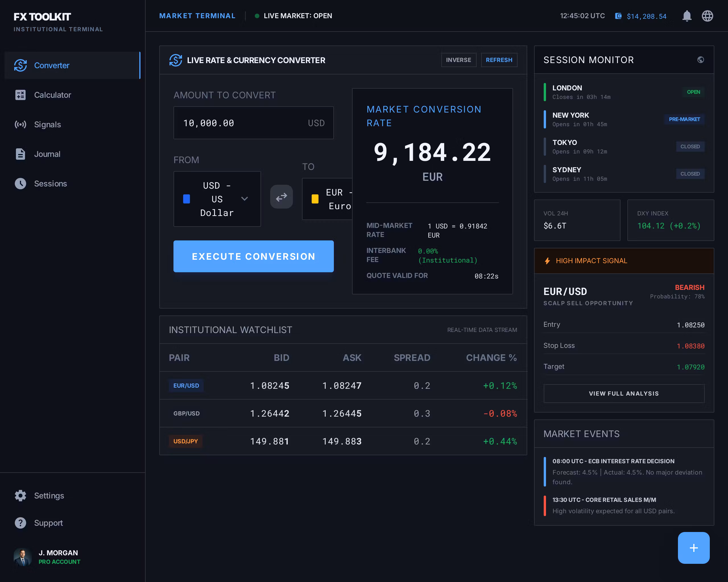Click the FROM dropdown chevron arrow

point(245,199)
